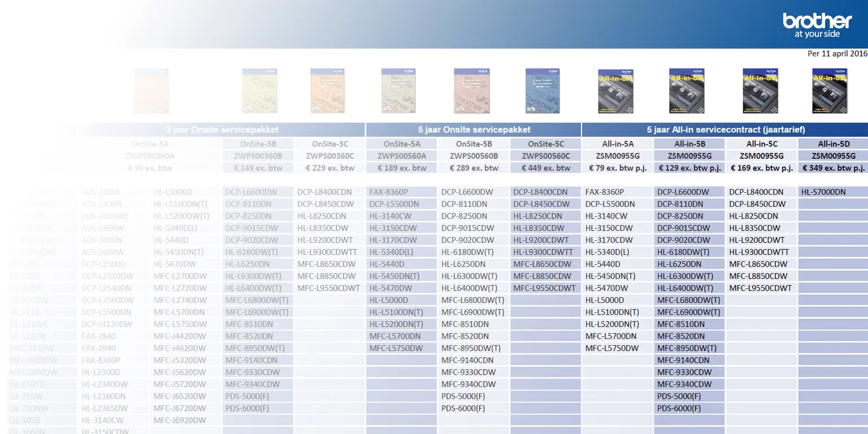This screenshot has height=434, width=868.
Task: Select the All-in-5C column heading
Action: (x=762, y=144)
